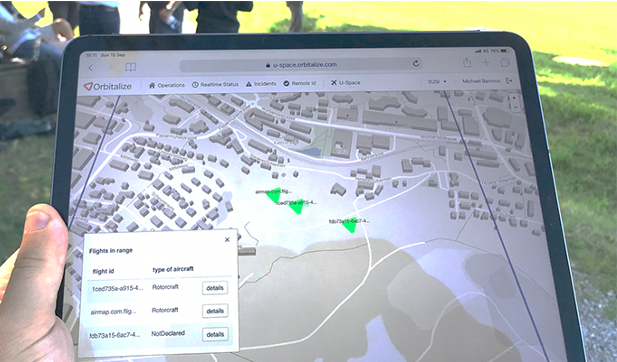Open the Operations menu item
The height and width of the screenshot is (362, 617).
167,85
